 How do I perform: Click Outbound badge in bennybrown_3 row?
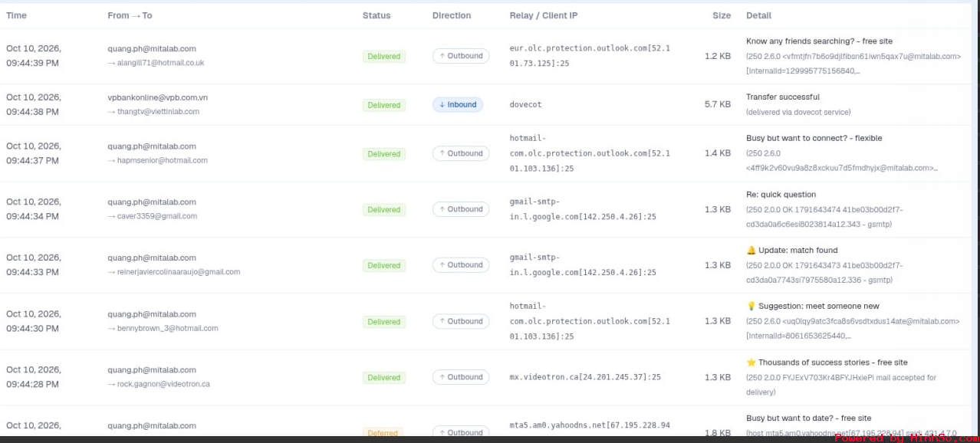[461, 321]
